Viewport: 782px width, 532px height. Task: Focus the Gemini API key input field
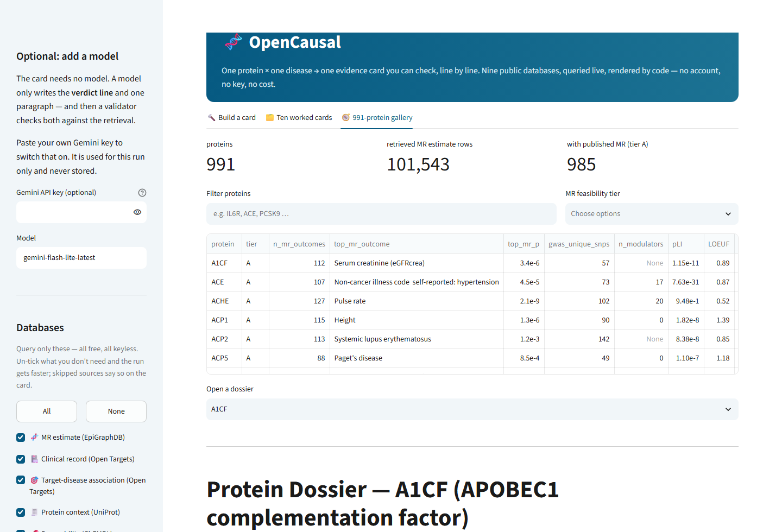[x=73, y=212]
